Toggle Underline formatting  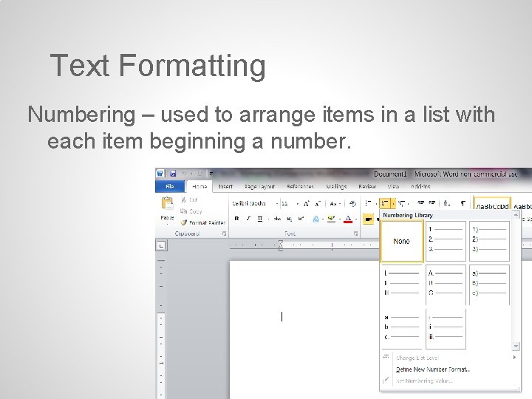(260, 219)
